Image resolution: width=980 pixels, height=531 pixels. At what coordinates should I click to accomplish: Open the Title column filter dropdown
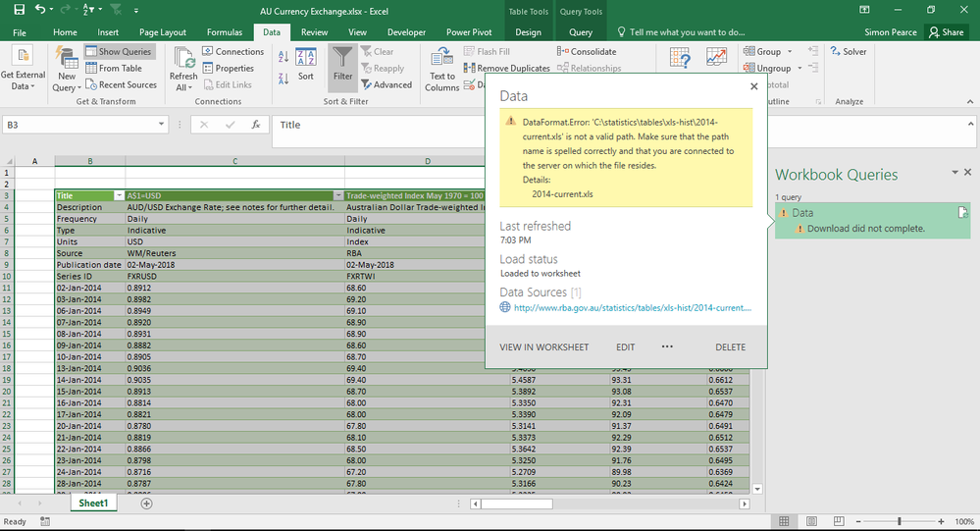click(119, 195)
